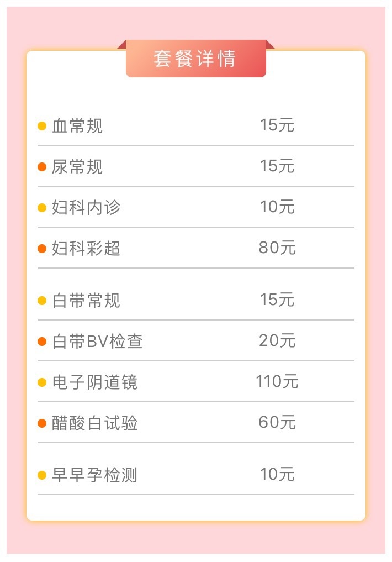This screenshot has width=392, height=562.
Task: Click the orange bullet beside 白带BV检查
Action: [42, 341]
